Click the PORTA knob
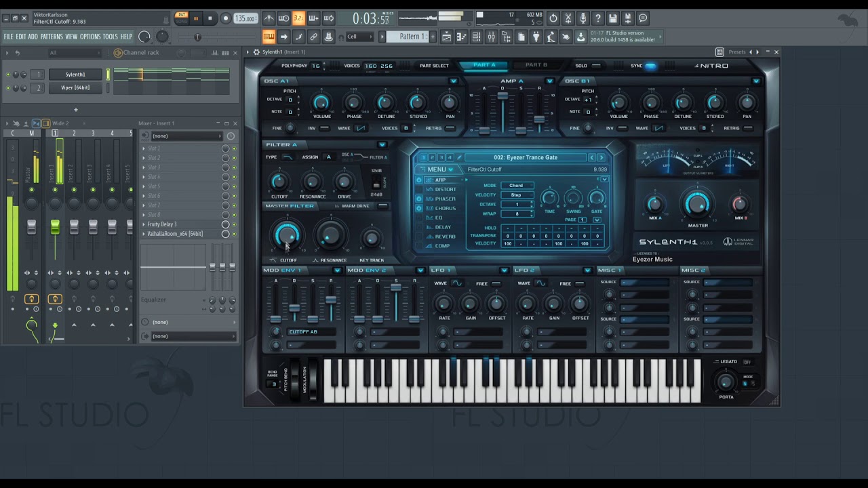This screenshot has height=488, width=868. pyautogui.click(x=726, y=382)
